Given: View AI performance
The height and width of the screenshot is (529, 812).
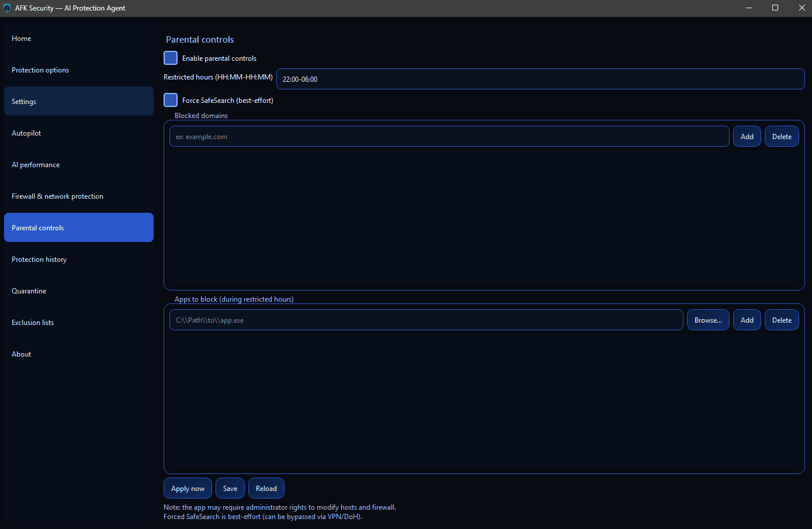Looking at the screenshot, I should coord(36,164).
